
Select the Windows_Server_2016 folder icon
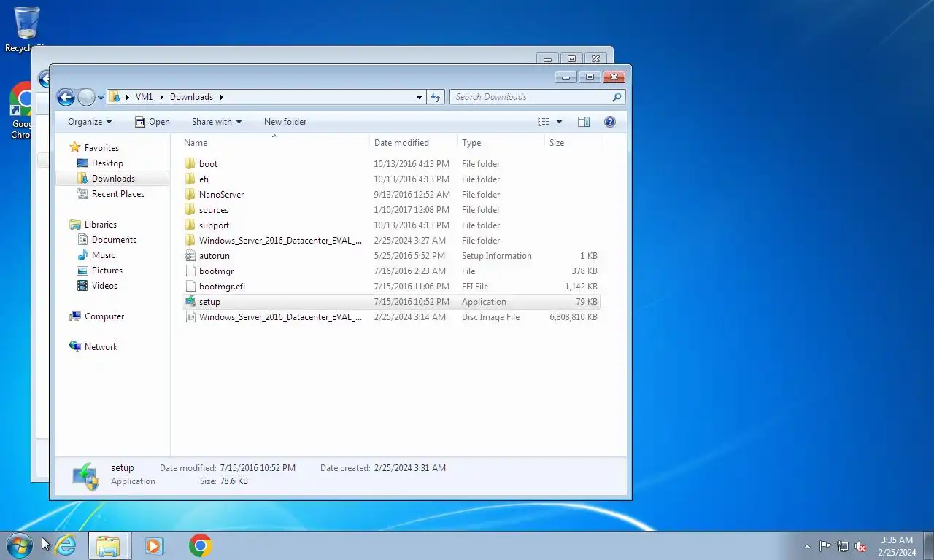click(190, 241)
